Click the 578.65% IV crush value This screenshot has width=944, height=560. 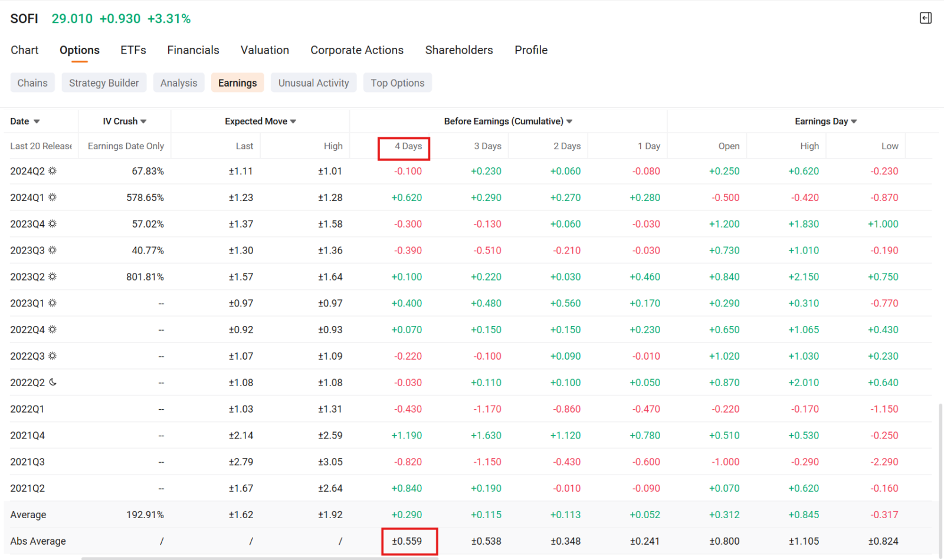pyautogui.click(x=145, y=197)
